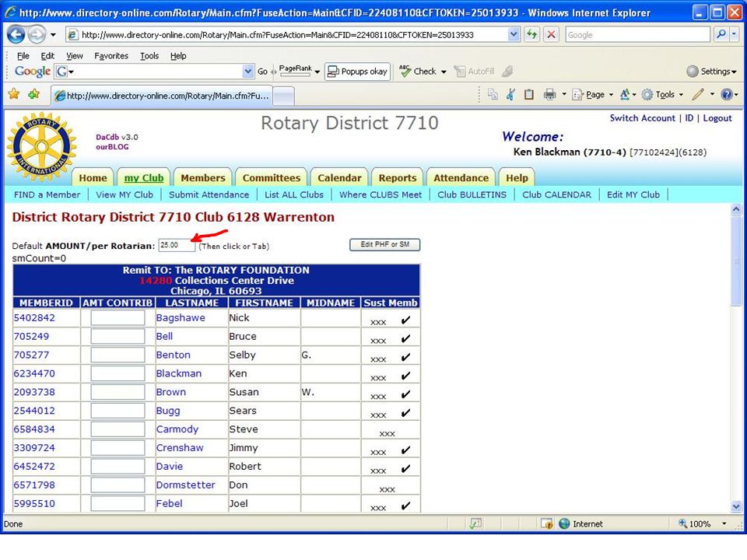Open the PageRank dropdown arrow

(x=317, y=72)
